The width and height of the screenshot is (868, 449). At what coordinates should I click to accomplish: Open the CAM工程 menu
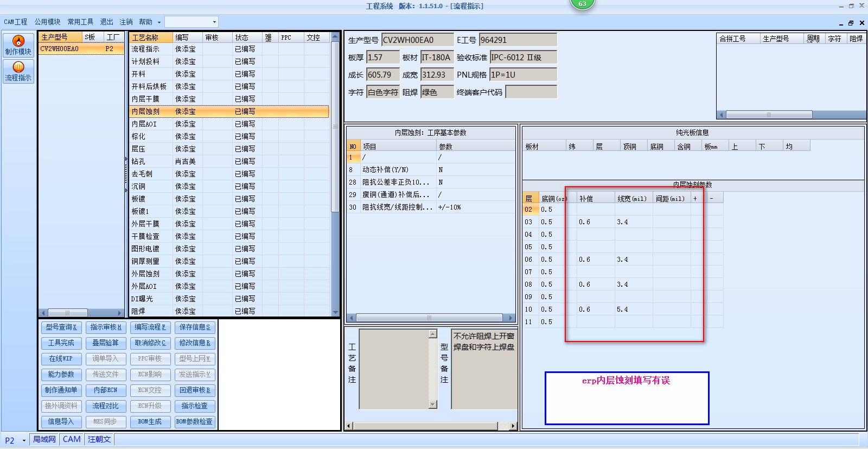16,22
